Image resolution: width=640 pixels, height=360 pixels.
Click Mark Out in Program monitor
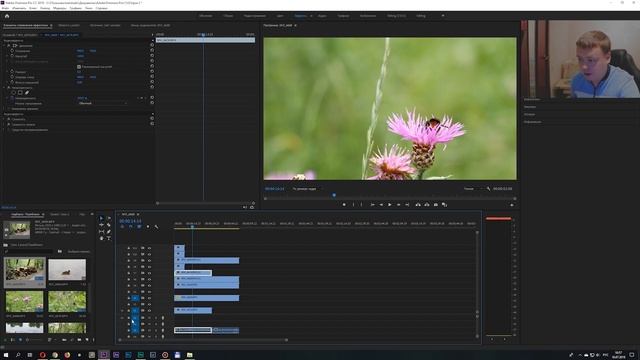[x=362, y=204]
